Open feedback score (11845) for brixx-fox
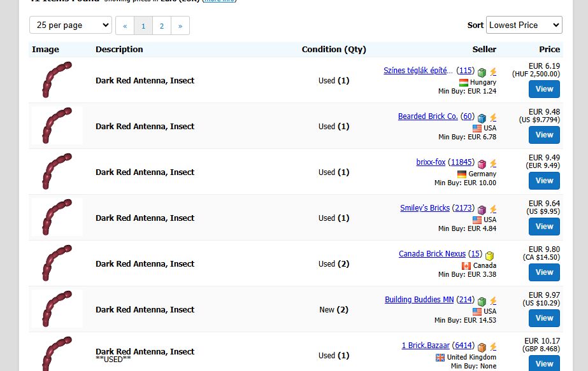 coord(461,162)
